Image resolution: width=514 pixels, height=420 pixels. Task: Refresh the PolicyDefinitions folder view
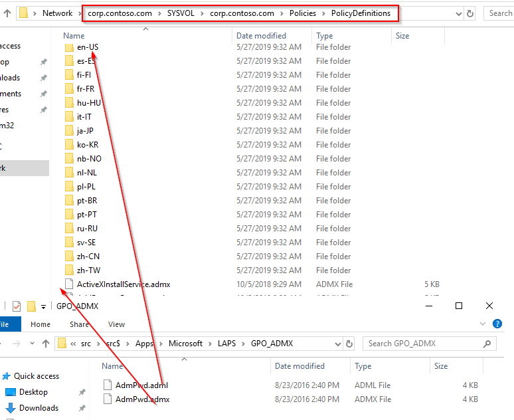click(x=471, y=13)
